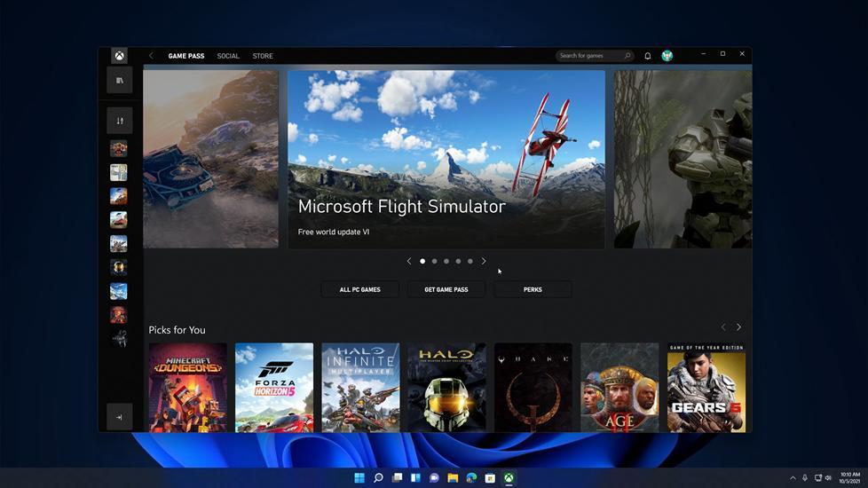Image resolution: width=868 pixels, height=488 pixels.
Task: Click the Get Game Pass button
Action: tap(446, 289)
